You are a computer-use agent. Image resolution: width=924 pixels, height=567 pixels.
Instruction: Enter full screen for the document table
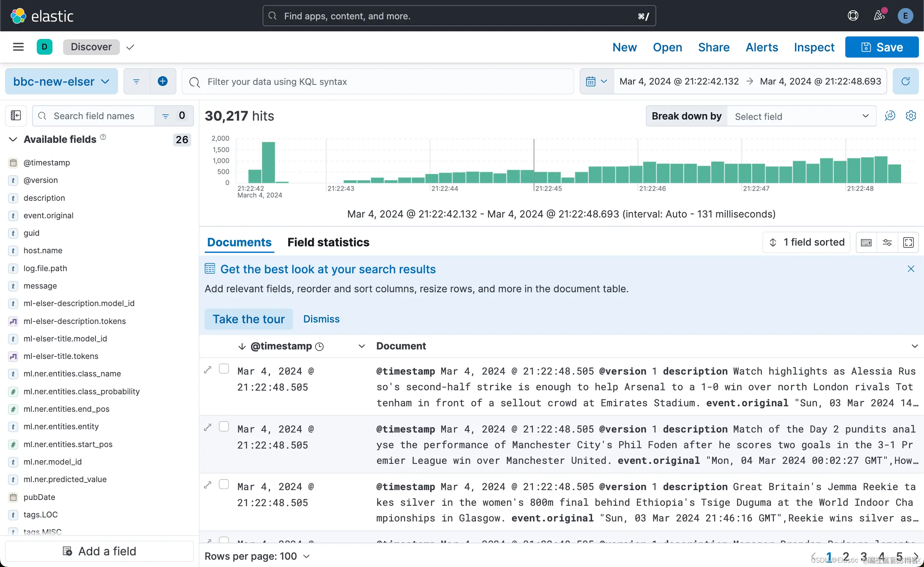(908, 243)
